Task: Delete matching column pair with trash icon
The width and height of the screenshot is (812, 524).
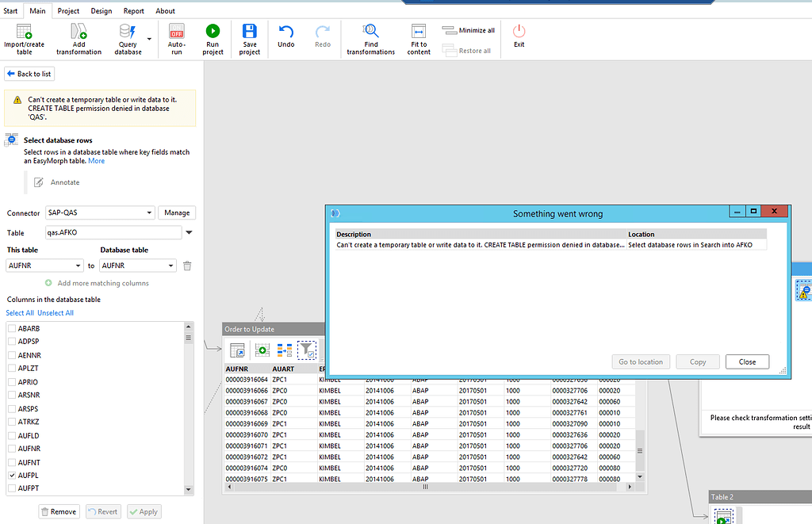Action: (187, 266)
